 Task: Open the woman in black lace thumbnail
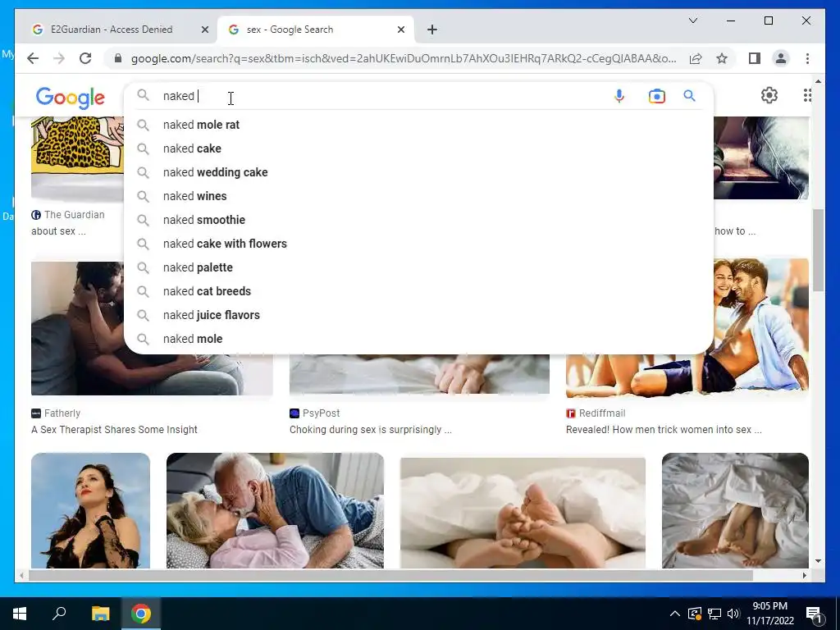90,510
